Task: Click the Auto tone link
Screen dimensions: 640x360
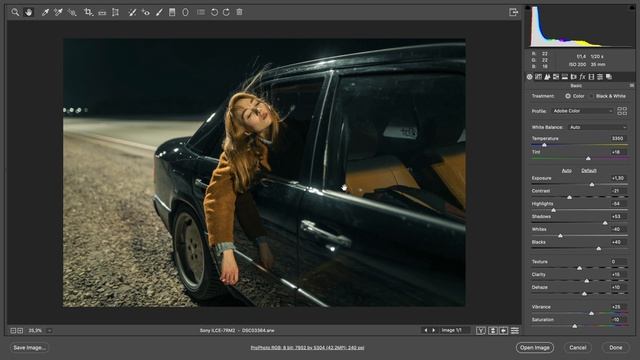Action: tap(567, 171)
